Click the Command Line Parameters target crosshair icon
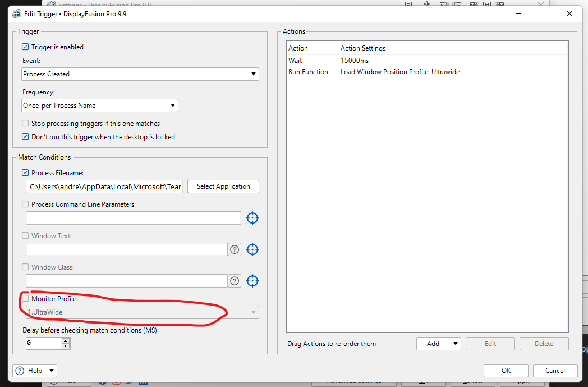This screenshot has height=387, width=588. point(252,218)
